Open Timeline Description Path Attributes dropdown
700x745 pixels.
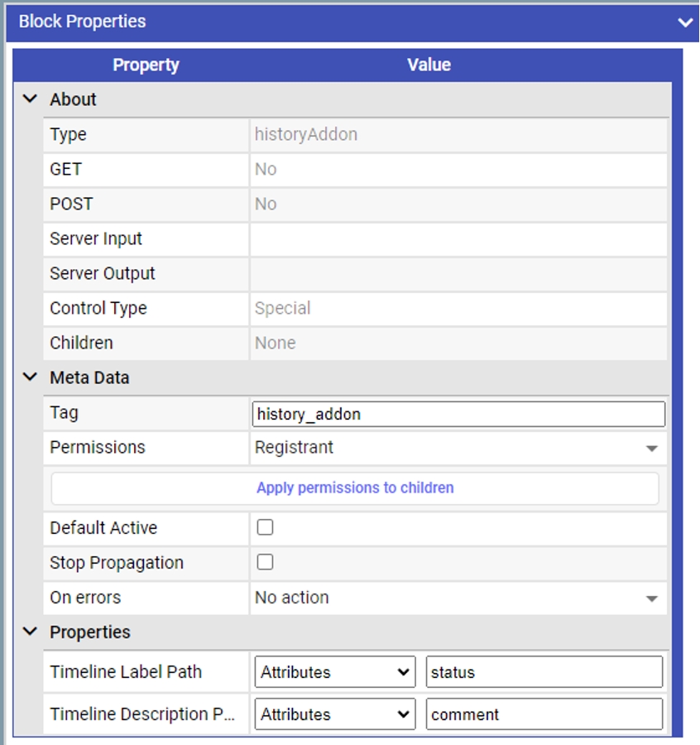click(335, 714)
